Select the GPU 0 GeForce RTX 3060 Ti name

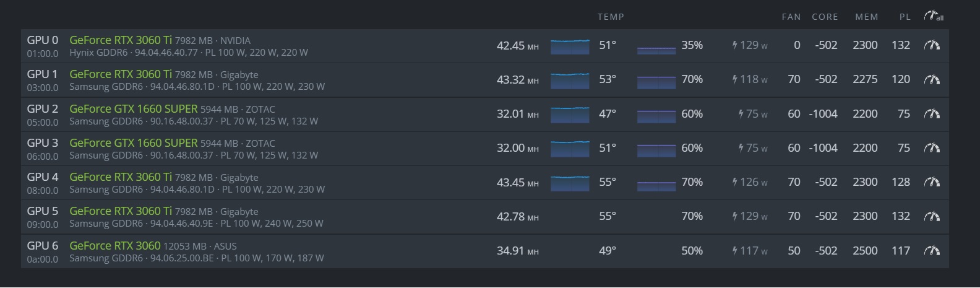coord(121,40)
